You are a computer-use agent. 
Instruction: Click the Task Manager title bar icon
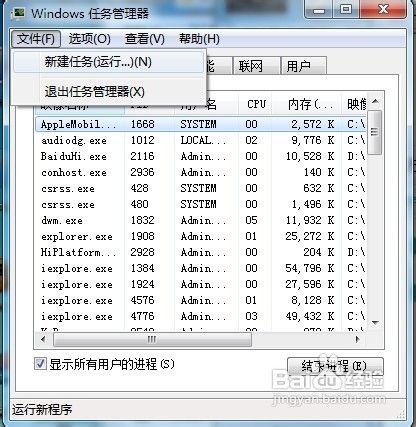pos(18,14)
